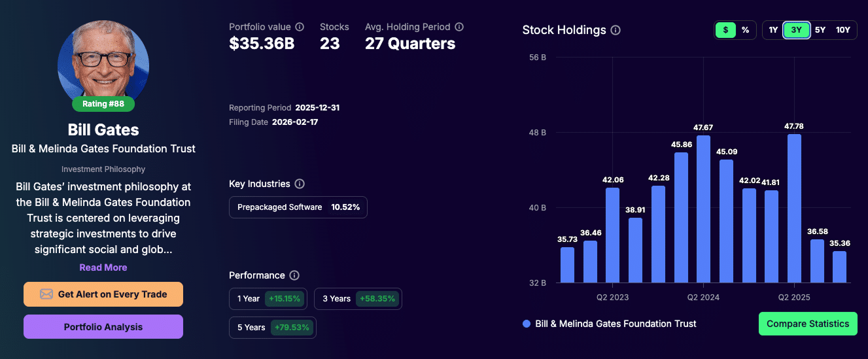Click the Avg. Holding Period info icon

459,27
